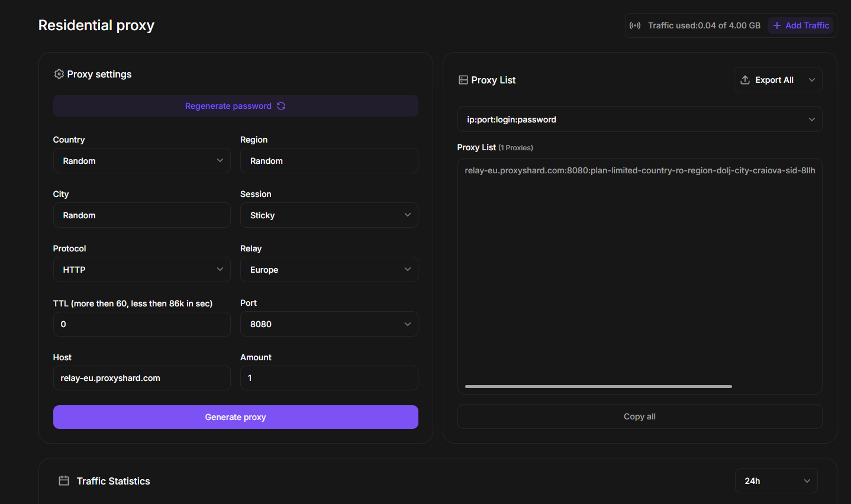Click the proxy list horizontal scrollbar
The width and height of the screenshot is (851, 504).
pos(598,386)
